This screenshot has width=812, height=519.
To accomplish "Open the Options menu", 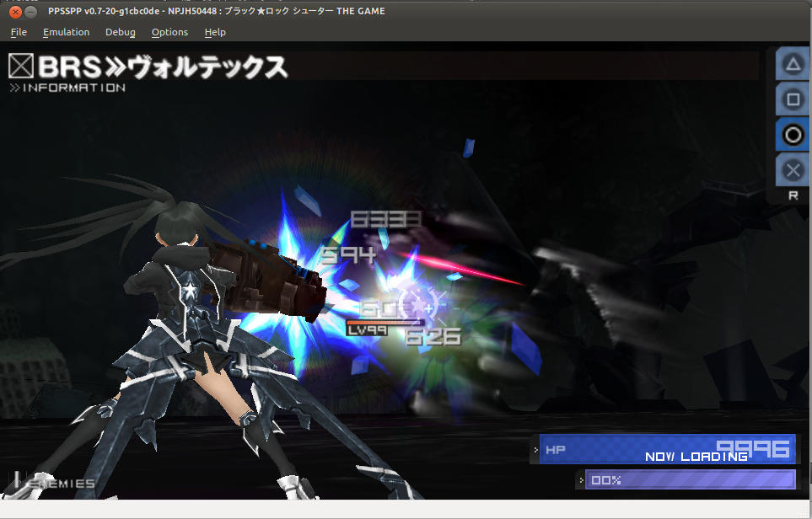I will coord(169,32).
